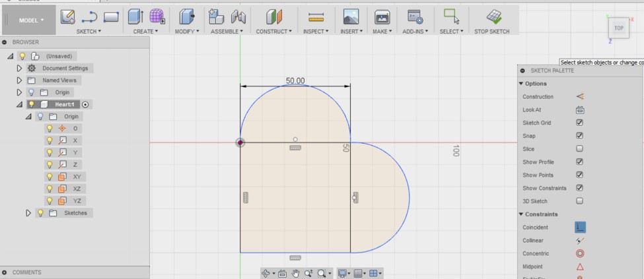Collapse the Browser panel
Screen dimensions: 644x279
tap(5, 42)
